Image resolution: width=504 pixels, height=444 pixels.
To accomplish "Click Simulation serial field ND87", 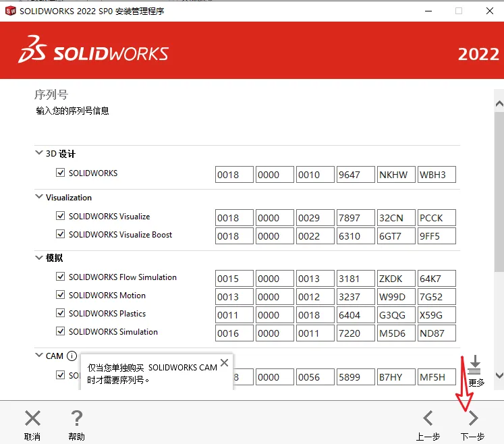I will (x=437, y=333).
